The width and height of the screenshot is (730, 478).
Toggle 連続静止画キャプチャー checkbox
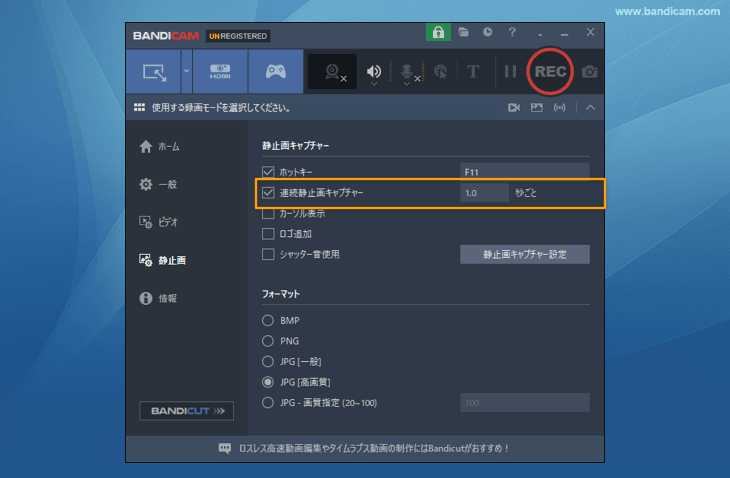click(268, 192)
